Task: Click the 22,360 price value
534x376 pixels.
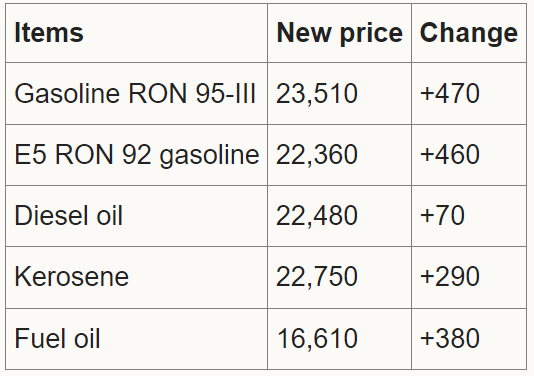Action: pyautogui.click(x=317, y=155)
